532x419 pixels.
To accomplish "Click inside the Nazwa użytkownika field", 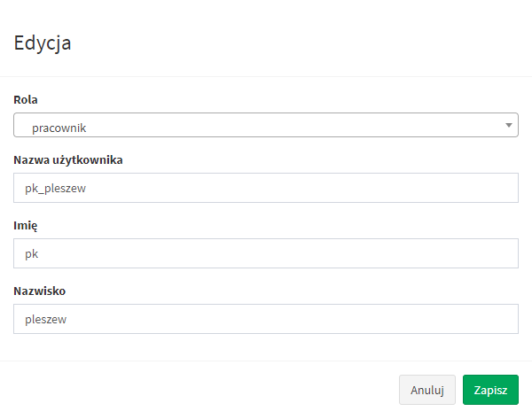I will point(266,189).
